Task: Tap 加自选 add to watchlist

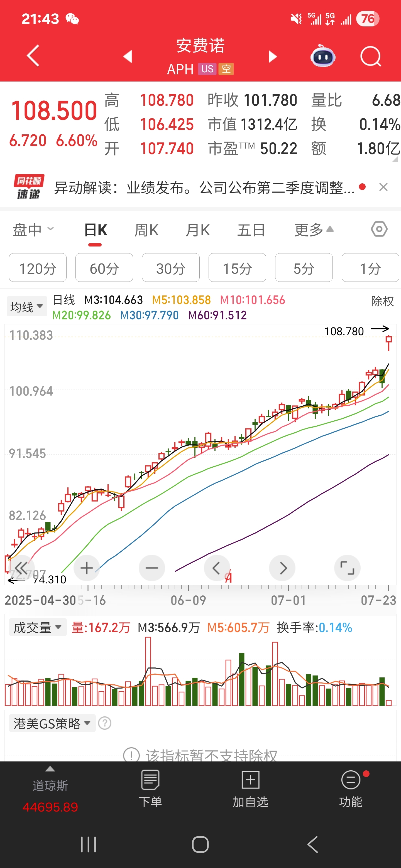Action: [250, 789]
